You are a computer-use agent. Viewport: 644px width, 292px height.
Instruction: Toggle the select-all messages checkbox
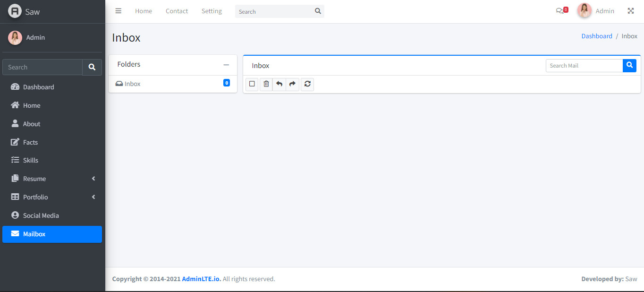point(252,84)
